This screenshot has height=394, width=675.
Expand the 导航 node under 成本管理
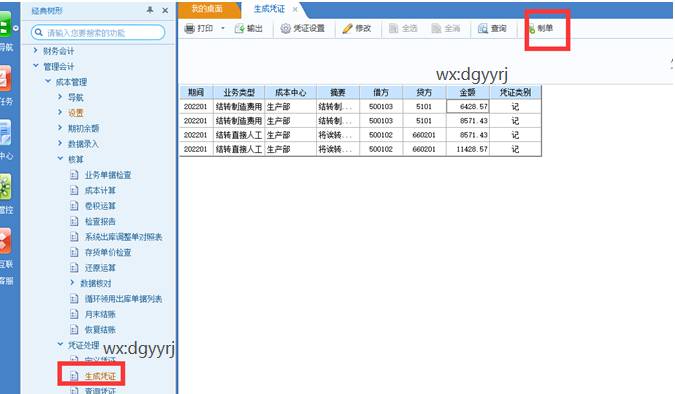click(60, 97)
